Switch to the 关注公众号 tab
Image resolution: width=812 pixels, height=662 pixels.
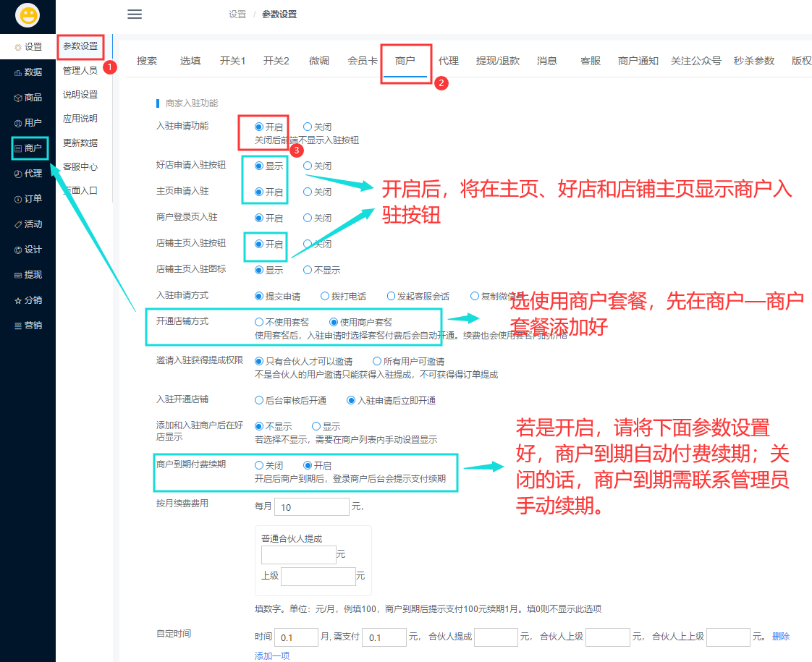696,61
